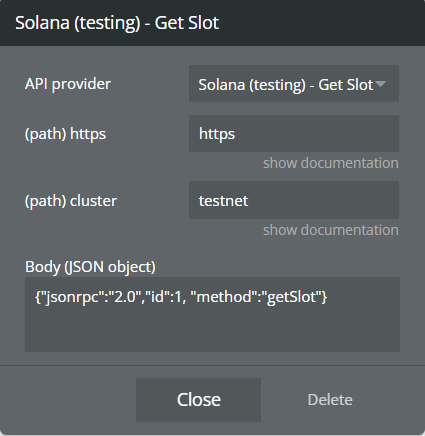
Task: Delete this Solana Get Slot action
Action: 330,400
